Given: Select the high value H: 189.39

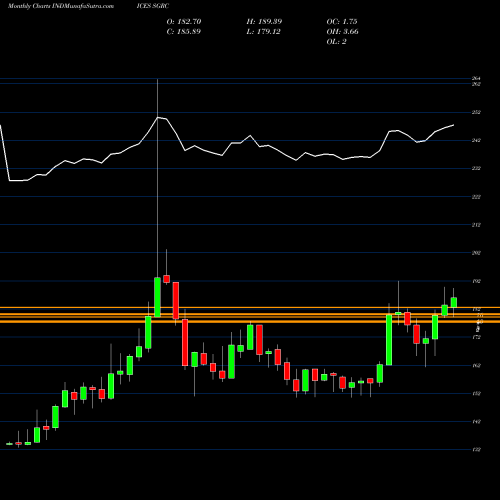Looking at the screenshot, I should 264,22.
